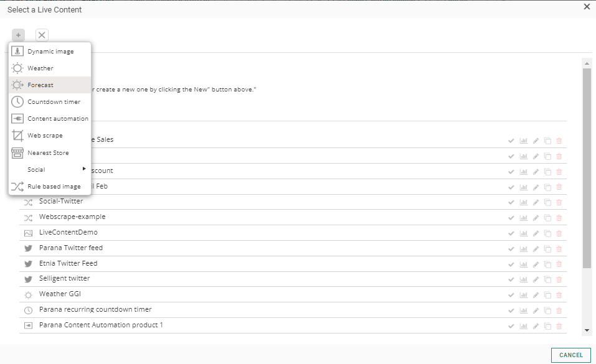Choose Forecast from the new content menu
The width and height of the screenshot is (596, 364).
(40, 85)
